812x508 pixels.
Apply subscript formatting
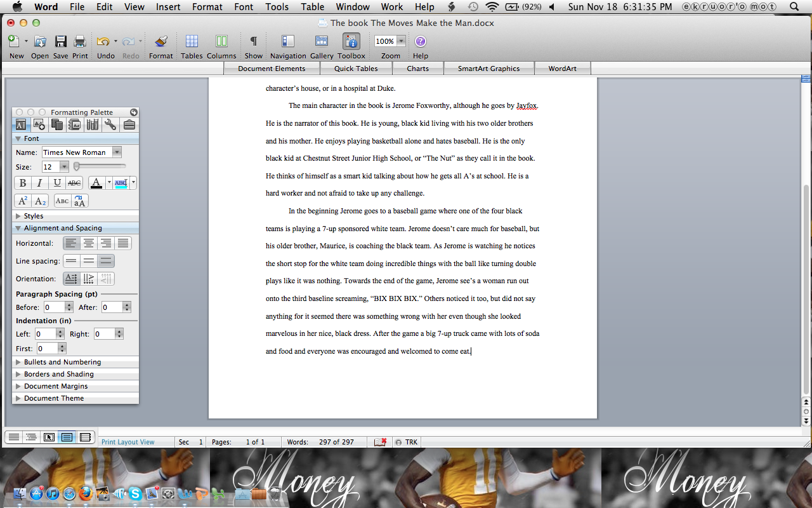40,201
